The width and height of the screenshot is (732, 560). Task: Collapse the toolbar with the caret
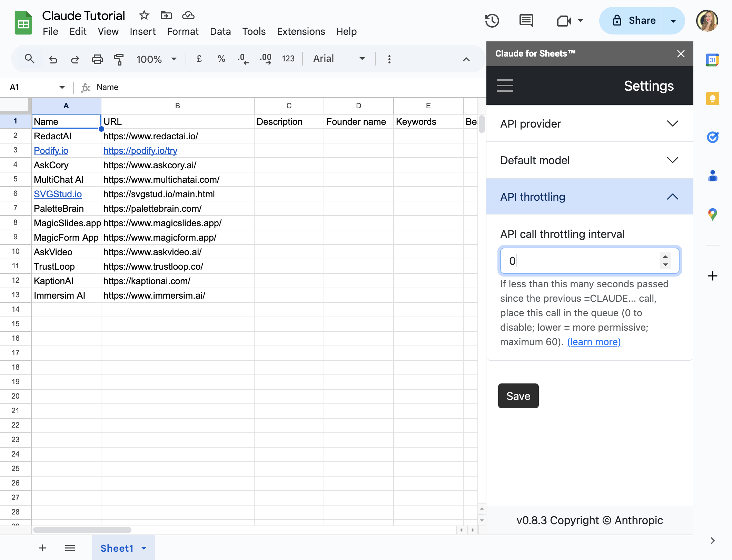[466, 59]
